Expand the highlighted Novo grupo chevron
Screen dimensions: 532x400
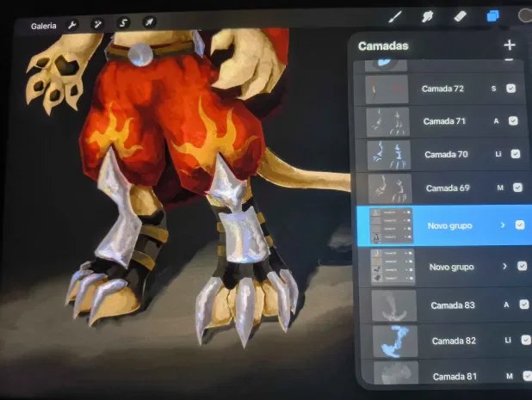(x=503, y=225)
